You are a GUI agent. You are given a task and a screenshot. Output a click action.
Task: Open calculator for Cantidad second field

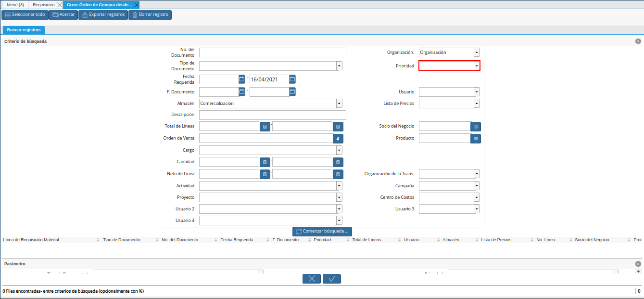pyautogui.click(x=338, y=162)
